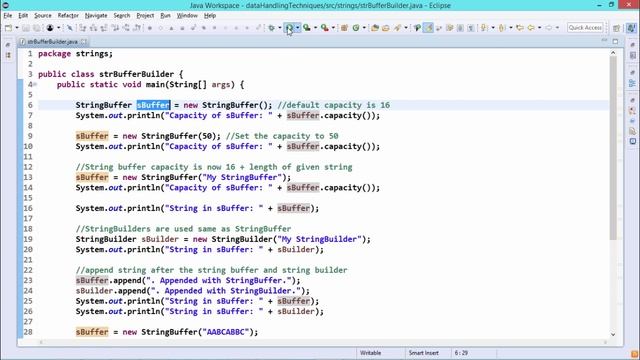Click the Open Task icon
Viewport: 640px width, 360px height.
point(385,28)
